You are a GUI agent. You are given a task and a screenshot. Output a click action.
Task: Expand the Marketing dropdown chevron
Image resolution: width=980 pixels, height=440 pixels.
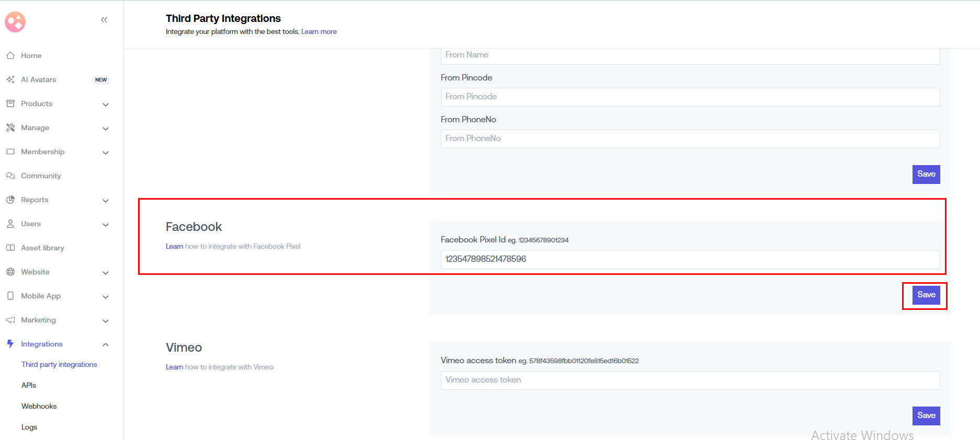click(x=106, y=321)
